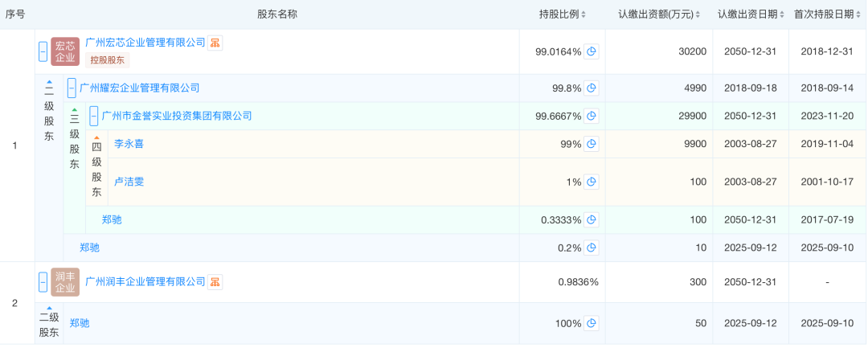868x348 pixels.
Task: Open equity structure icon beside 广州润丰企业管理有限公司
Action: point(215,282)
